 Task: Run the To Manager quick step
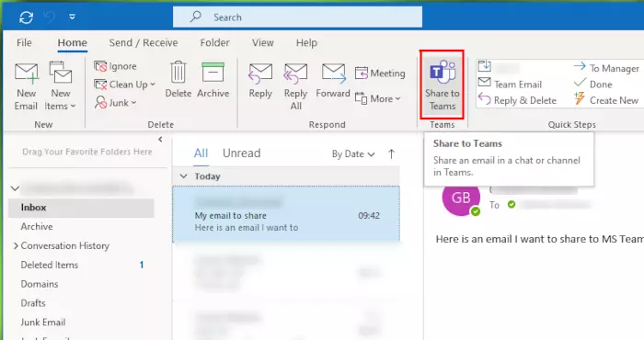pyautogui.click(x=606, y=68)
